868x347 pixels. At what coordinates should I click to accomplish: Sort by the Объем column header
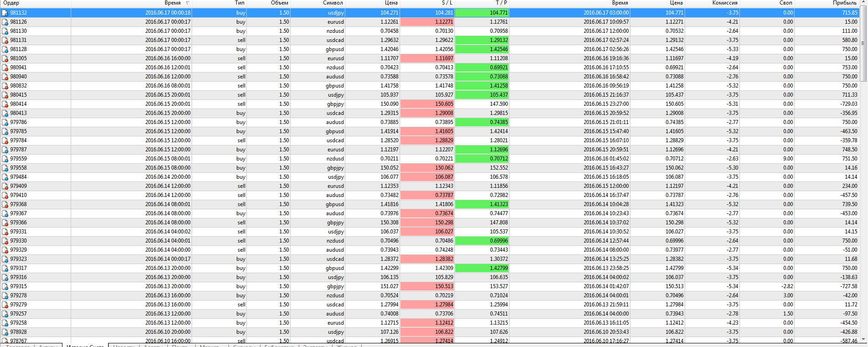[279, 3]
